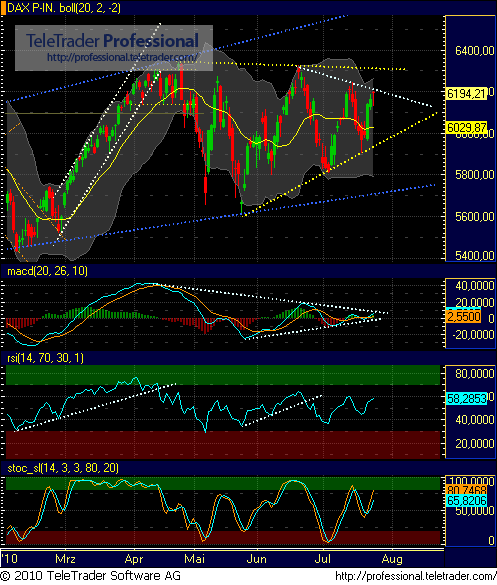Click the rsi(14, 70, 30, 1) panel label
This screenshot has height=585, width=497.
[x=45, y=358]
